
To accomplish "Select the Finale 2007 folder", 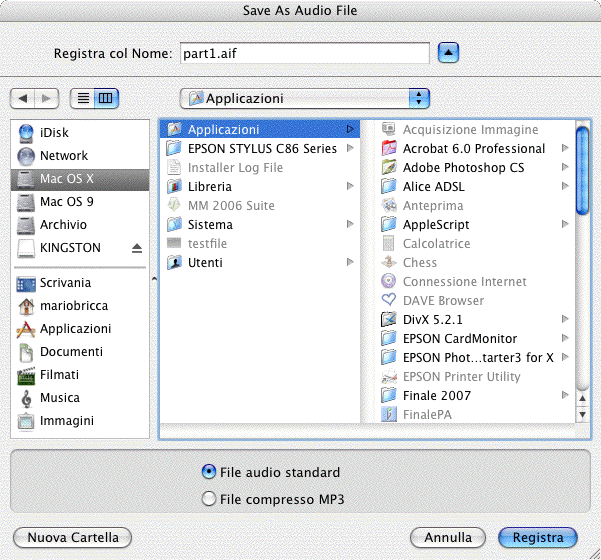I will coord(436,396).
